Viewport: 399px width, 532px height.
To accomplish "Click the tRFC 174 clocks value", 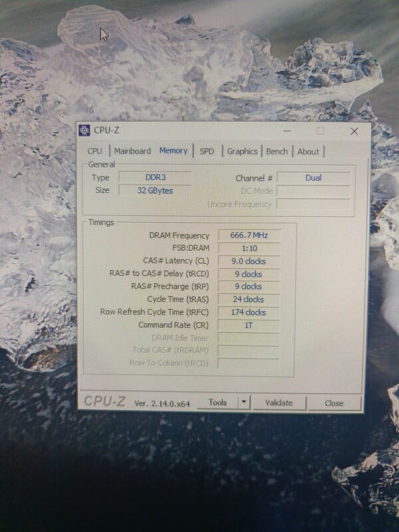I will pos(248,312).
